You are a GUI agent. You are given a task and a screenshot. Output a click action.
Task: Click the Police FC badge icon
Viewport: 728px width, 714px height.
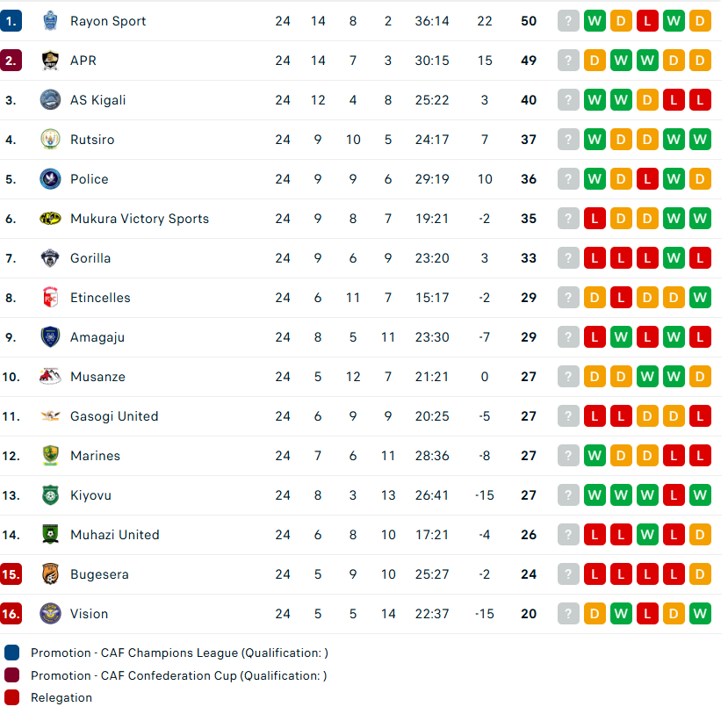click(50, 179)
